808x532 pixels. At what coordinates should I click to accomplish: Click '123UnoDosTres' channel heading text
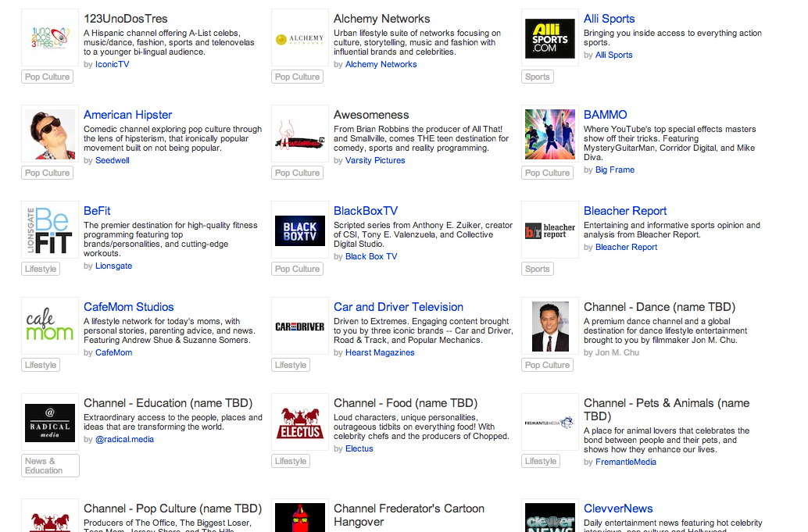click(126, 19)
